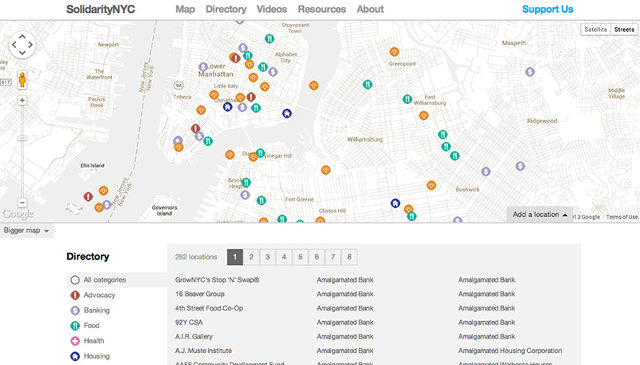Open GrowNYC's Stop 'N' Swap listing

217,280
